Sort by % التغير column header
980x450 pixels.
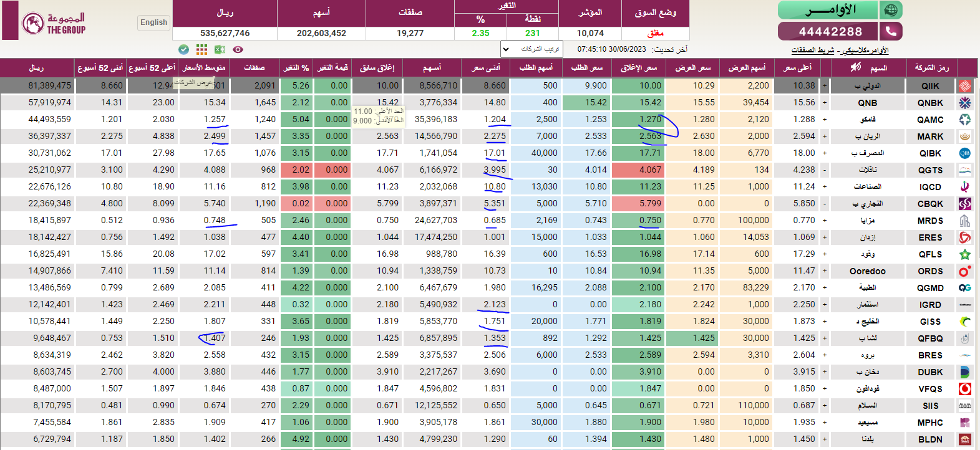296,67
